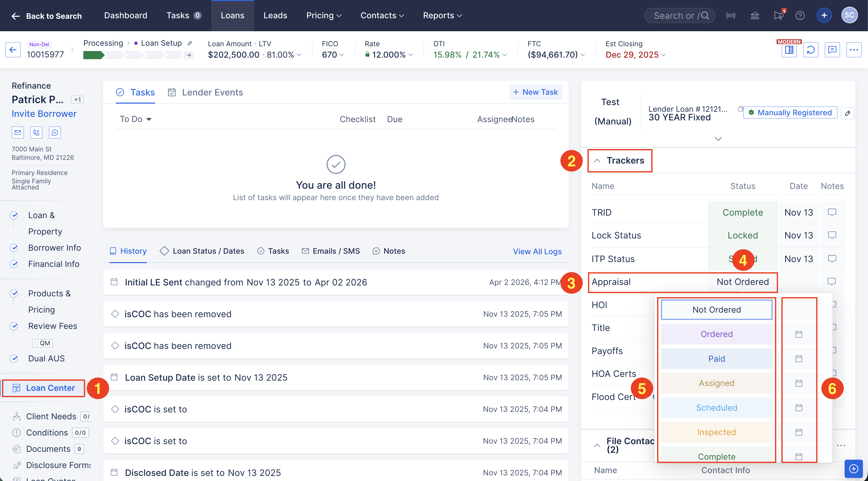Open the loan comments chat icon

[x=832, y=50]
